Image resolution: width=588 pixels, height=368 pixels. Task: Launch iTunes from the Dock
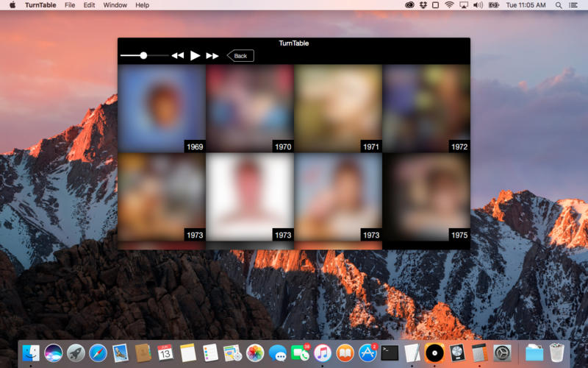[x=322, y=353]
